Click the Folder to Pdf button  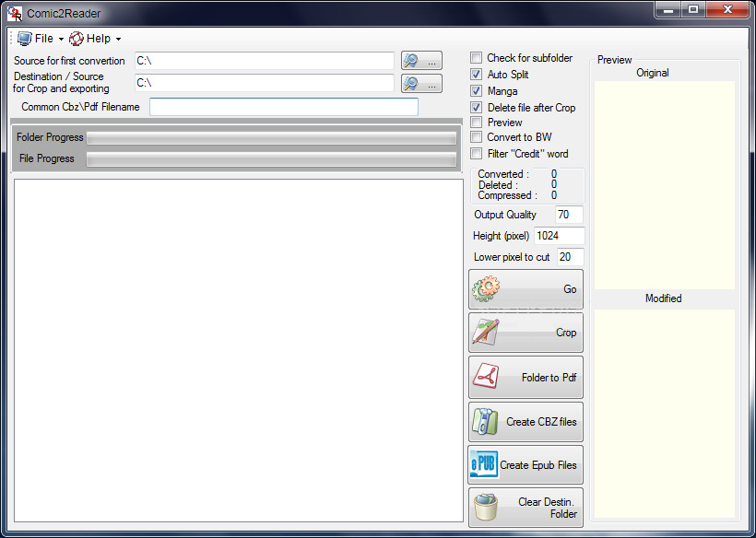point(526,377)
